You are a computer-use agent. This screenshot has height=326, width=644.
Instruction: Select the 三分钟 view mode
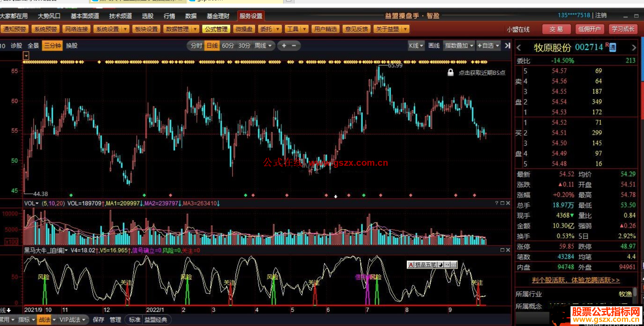click(52, 46)
